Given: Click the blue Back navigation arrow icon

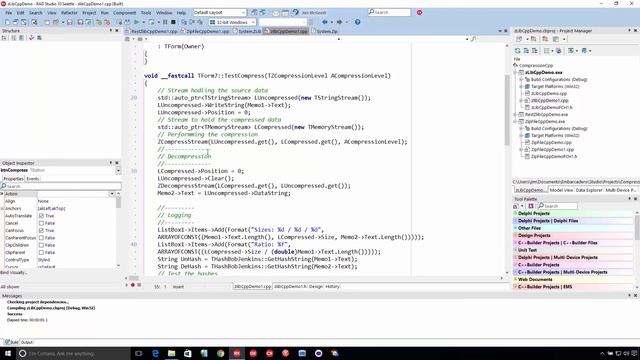Looking at the screenshot, I should [325, 22].
